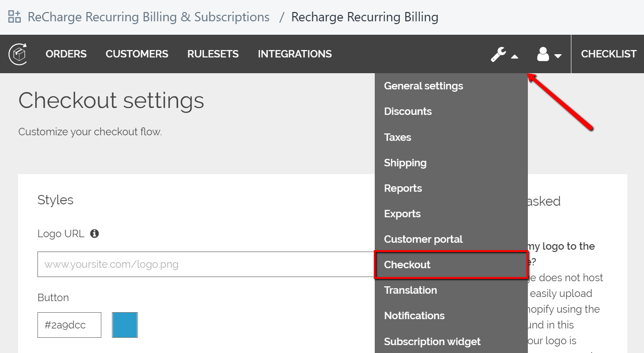
Task: Click the ReCharge box logo icon
Action: click(18, 54)
